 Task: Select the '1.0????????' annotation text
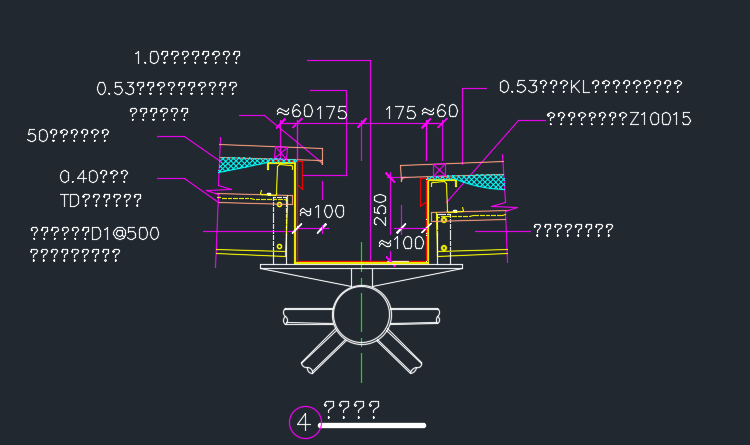pos(188,58)
